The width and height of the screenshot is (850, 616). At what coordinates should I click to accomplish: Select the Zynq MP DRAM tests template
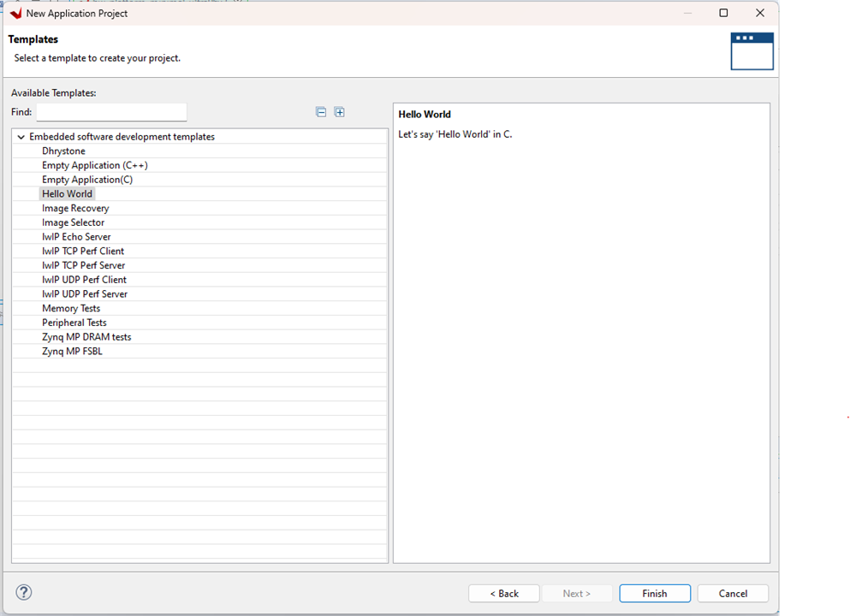point(86,336)
